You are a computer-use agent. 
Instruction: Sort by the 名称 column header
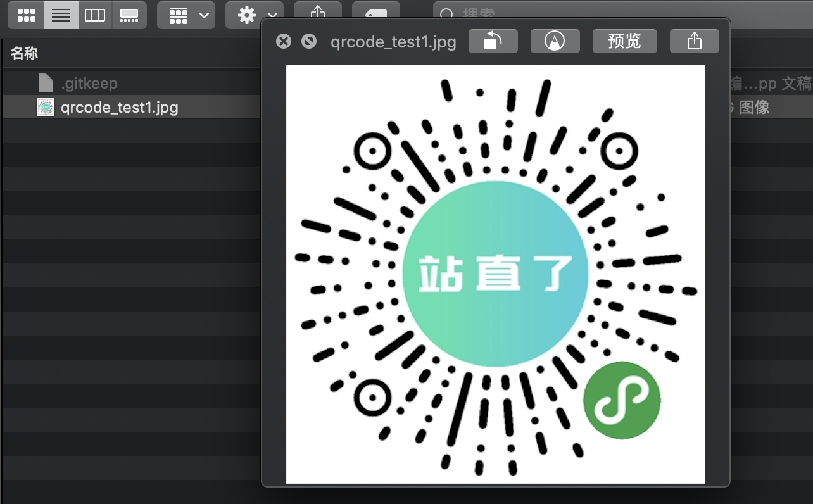tap(24, 54)
